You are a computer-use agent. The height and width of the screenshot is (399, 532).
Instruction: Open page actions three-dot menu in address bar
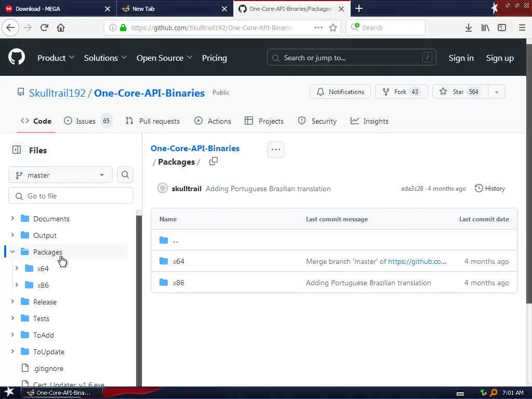(x=318, y=28)
